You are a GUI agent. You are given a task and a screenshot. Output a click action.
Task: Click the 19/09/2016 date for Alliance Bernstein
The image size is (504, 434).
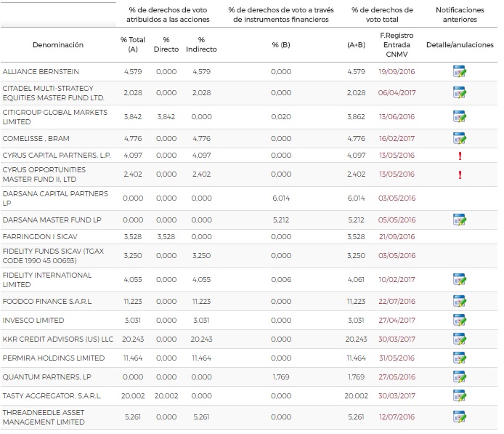(397, 72)
